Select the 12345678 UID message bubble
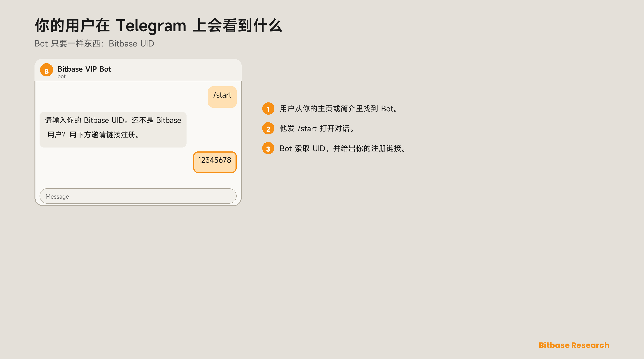The height and width of the screenshot is (359, 644). point(215,162)
